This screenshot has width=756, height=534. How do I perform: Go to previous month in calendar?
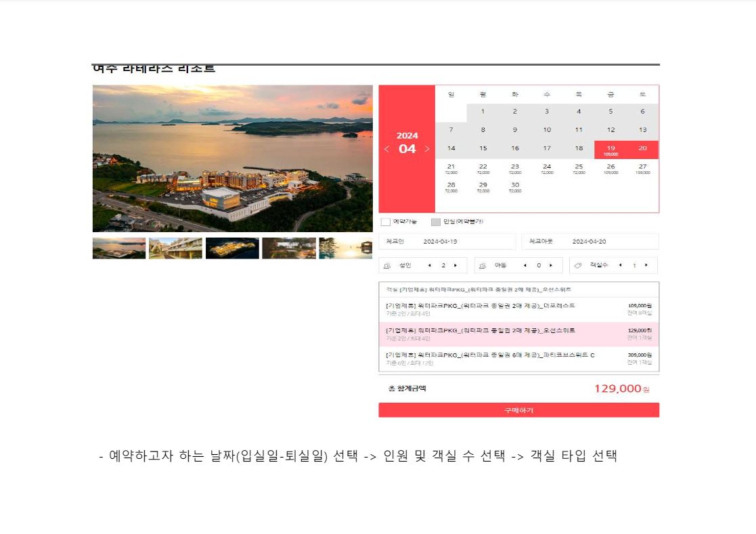click(386, 149)
